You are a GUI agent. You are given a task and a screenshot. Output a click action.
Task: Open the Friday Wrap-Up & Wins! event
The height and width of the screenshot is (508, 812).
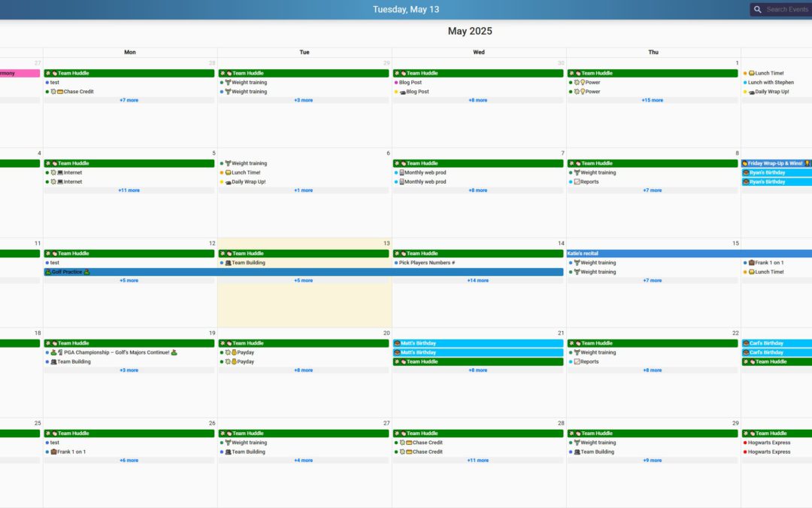774,163
